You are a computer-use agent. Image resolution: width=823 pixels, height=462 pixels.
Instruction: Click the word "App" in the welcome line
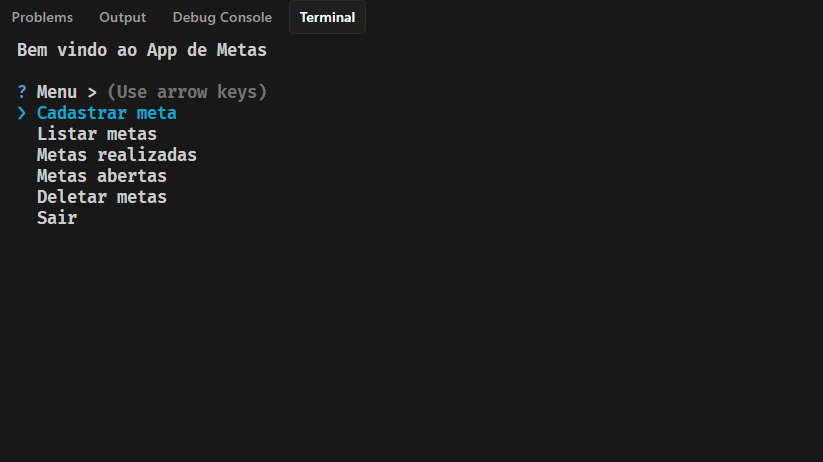pos(161,49)
